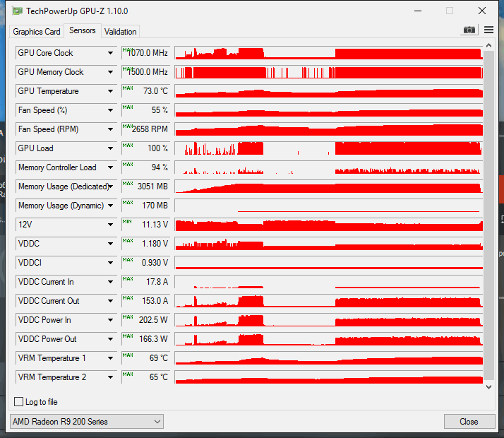Expand the Fan Speed (%) dropdown

tap(110, 110)
